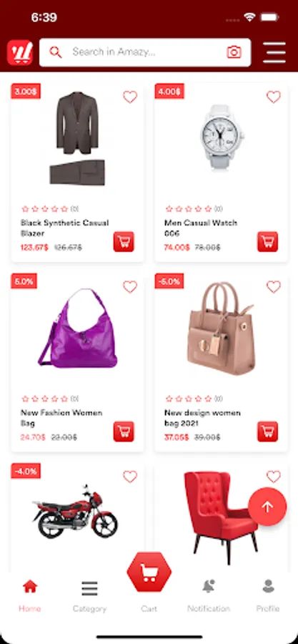Screen dimensions: 298x644
Task: Open the Men Casual Watch 006 title
Action: 200,228
